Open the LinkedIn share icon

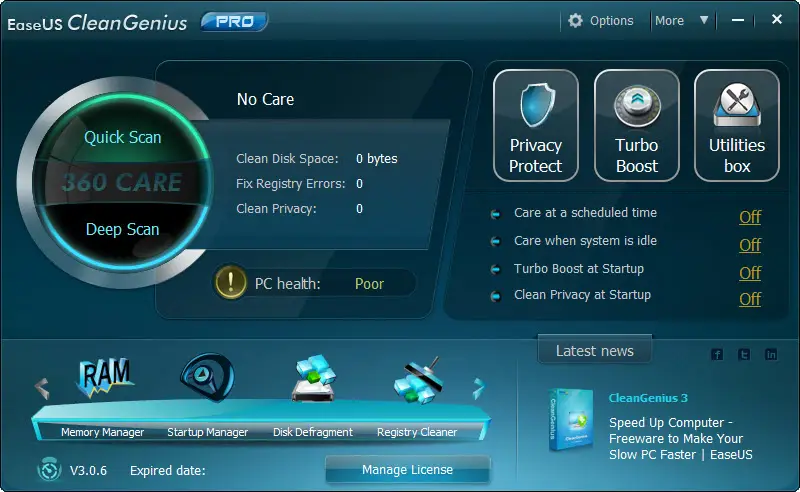tap(771, 354)
